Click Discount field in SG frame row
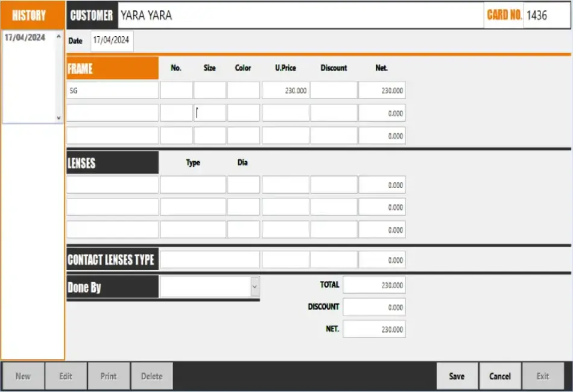 [334, 90]
